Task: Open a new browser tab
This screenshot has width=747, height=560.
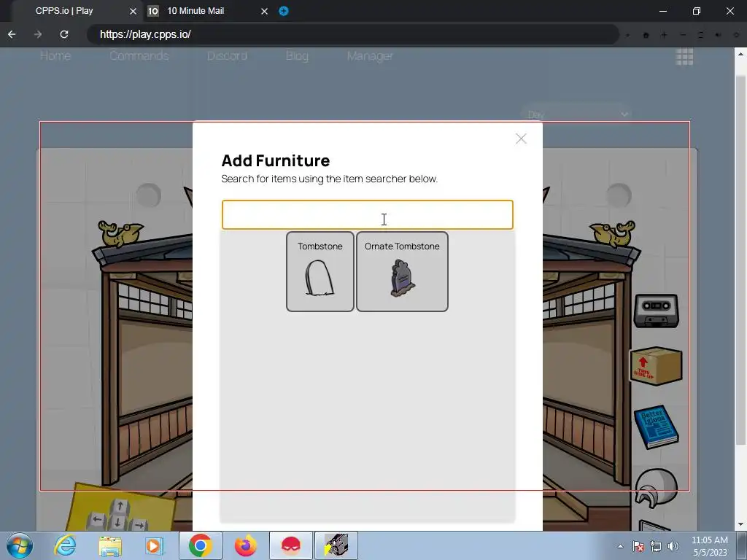Action: 284,11
